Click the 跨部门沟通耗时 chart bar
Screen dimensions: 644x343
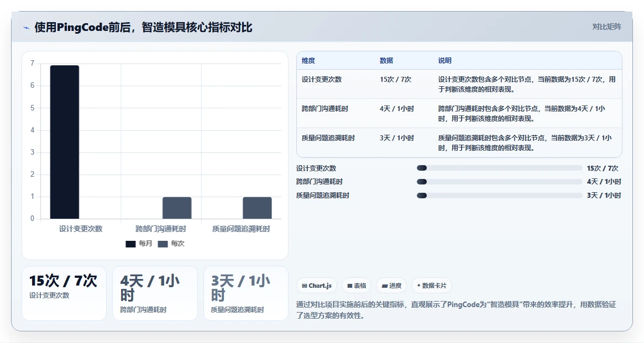177,208
